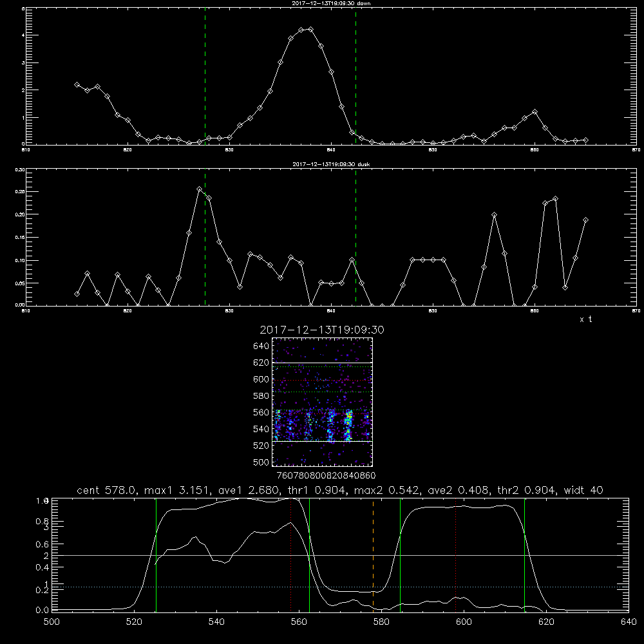Click the '0.6' label on bottom plot y-axis
644x644 pixels.
pos(43,544)
